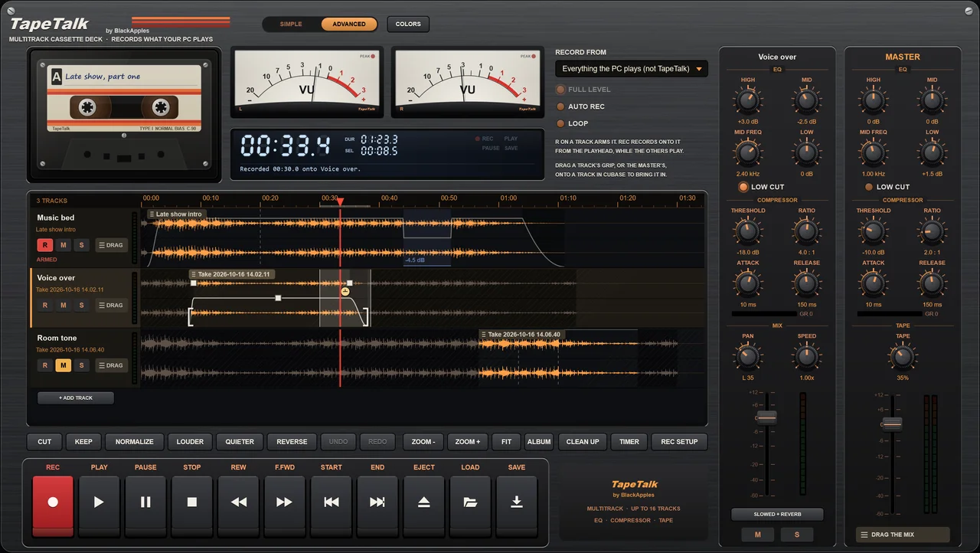Click the Voice over track DRAG grip

point(112,305)
